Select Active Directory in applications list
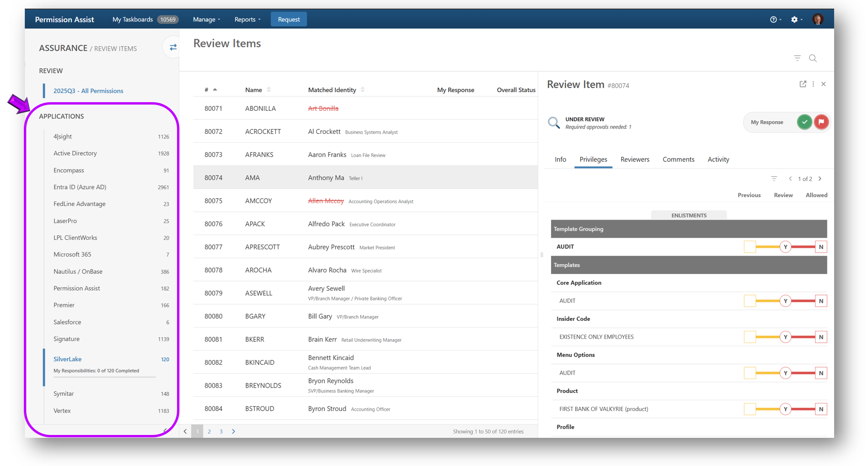 pos(75,153)
